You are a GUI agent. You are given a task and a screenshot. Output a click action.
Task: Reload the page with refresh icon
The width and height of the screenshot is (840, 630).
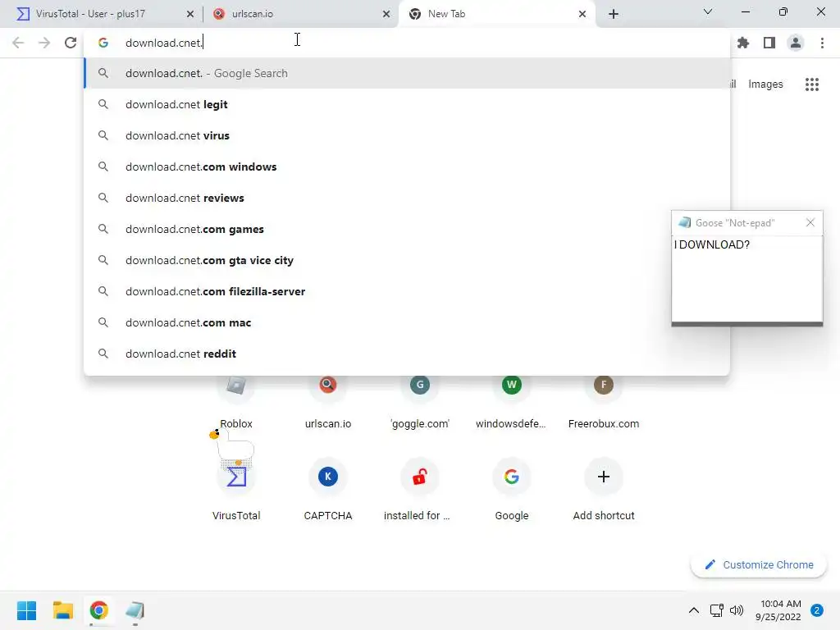pos(71,43)
